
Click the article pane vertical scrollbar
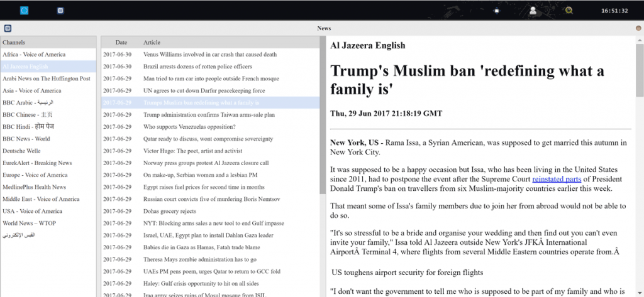coord(640,69)
